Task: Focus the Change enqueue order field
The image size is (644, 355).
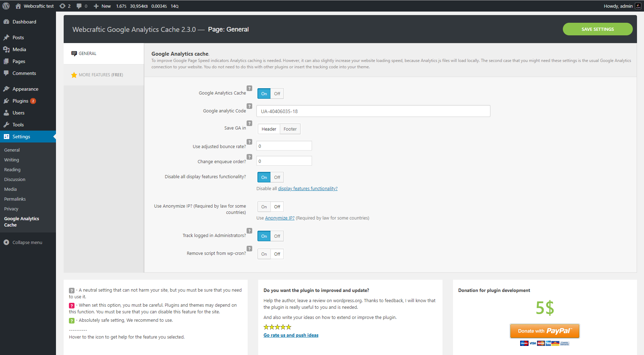Action: click(x=284, y=161)
